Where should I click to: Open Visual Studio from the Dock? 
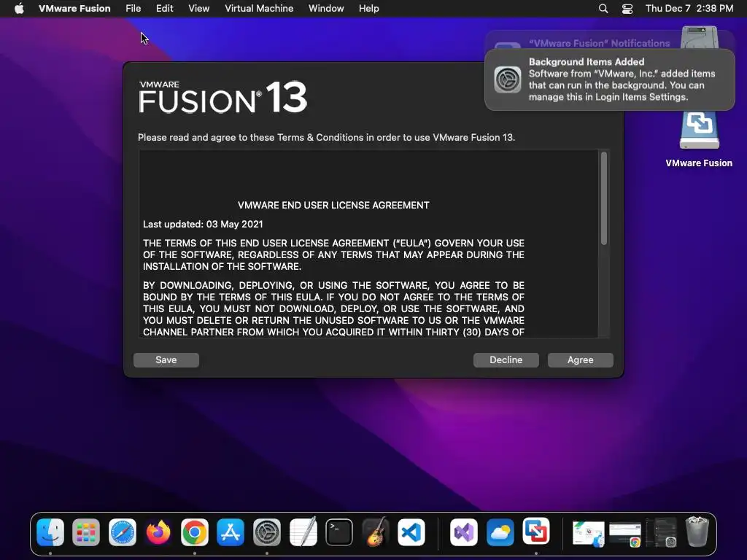click(464, 532)
